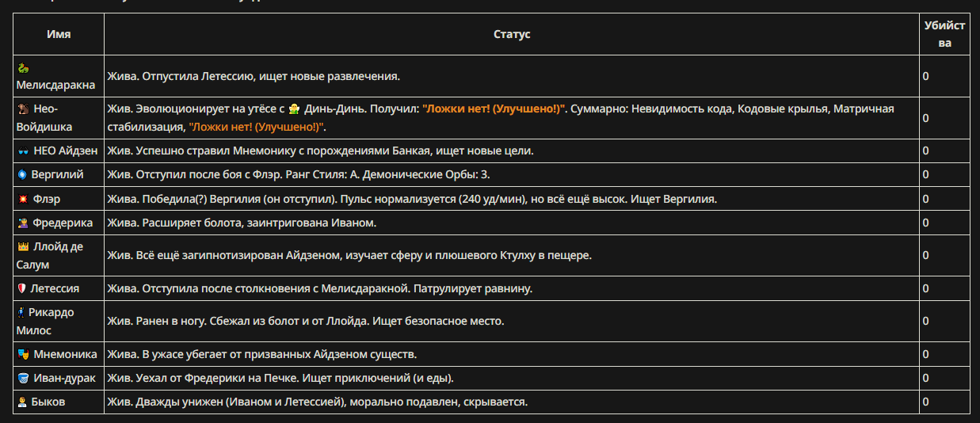
Task: Click the first orange "Ложки нет! (Улучшено!)" text
Action: 493,109
